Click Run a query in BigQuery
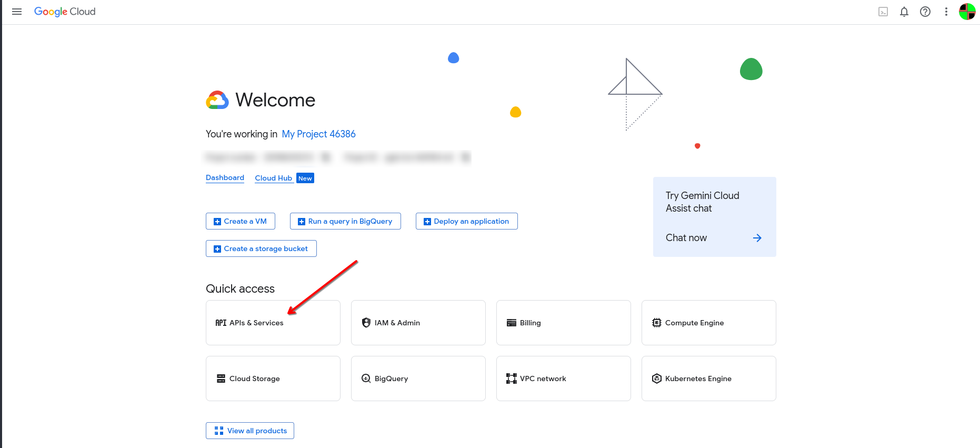Screen dimensions: 980x448 tap(345, 221)
